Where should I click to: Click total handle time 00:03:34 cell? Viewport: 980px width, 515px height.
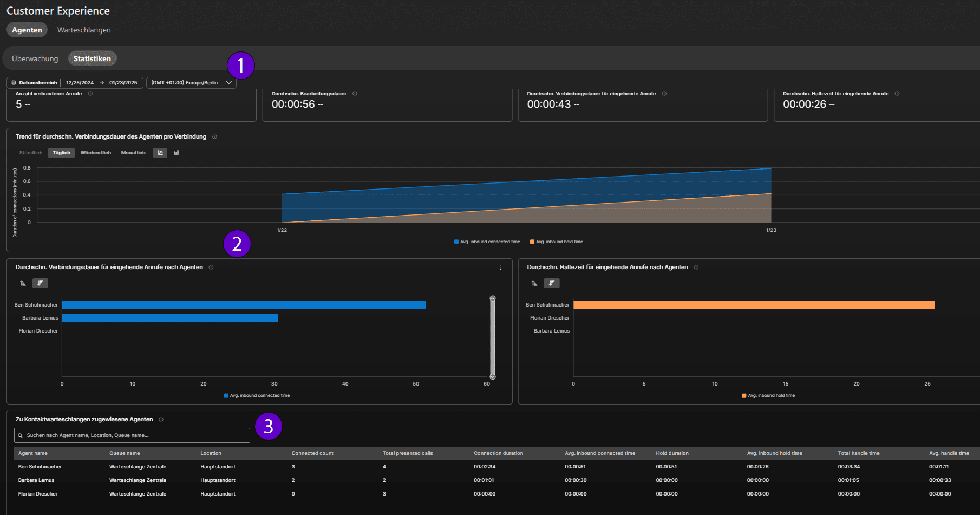point(849,467)
